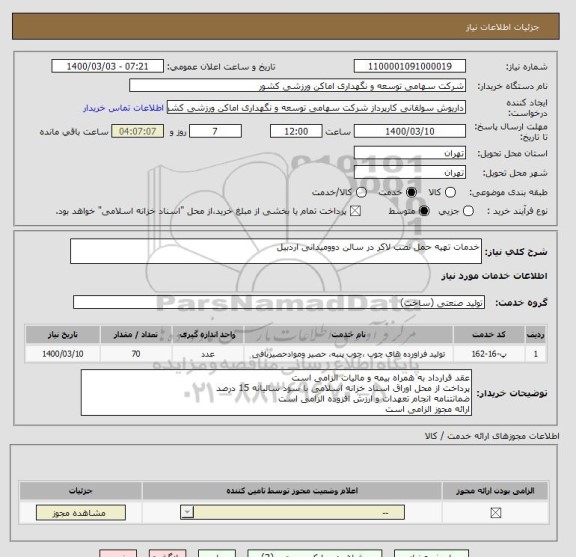This screenshot has width=576, height=557.
Task: Click the ساعت باقی مانده label
Action: click(74, 132)
